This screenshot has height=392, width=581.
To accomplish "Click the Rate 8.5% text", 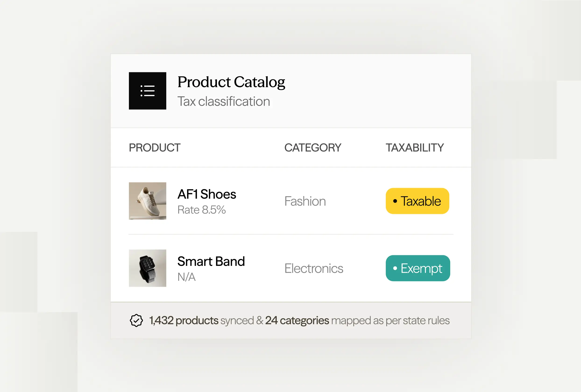I will (x=202, y=210).
